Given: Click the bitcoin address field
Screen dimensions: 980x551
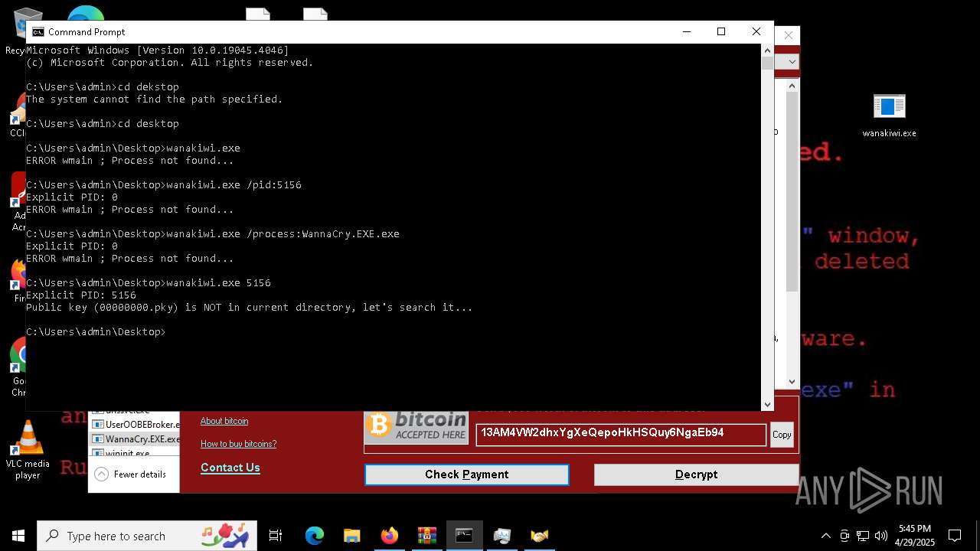Looking at the screenshot, I should tap(621, 434).
